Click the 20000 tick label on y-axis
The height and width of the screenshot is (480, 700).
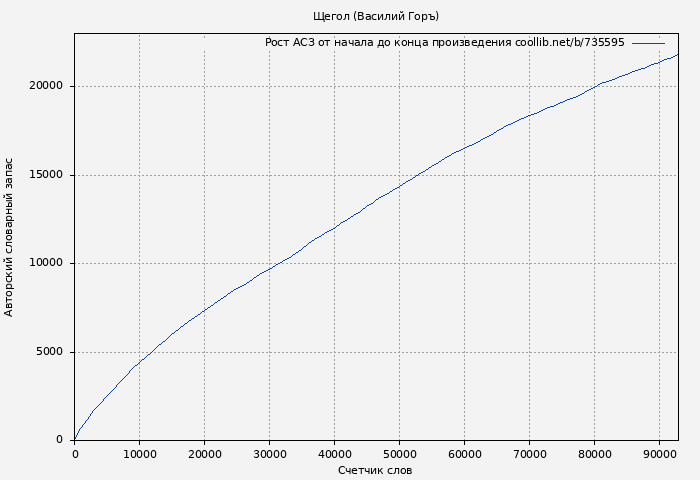pos(44,86)
